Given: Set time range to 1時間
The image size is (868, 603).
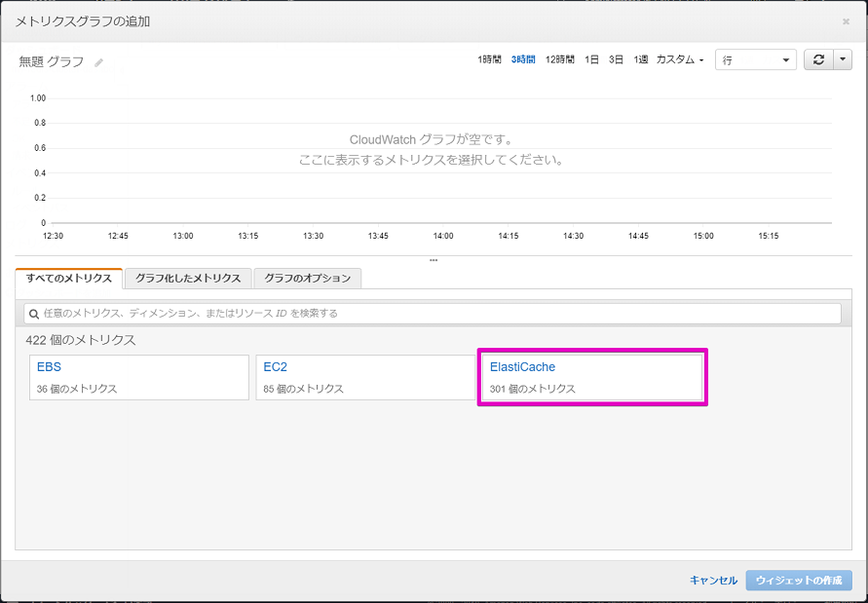Looking at the screenshot, I should pos(489,59).
